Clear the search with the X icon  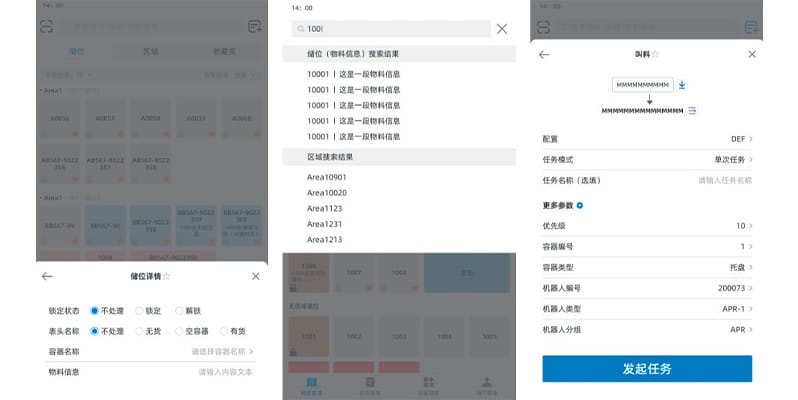pyautogui.click(x=502, y=29)
